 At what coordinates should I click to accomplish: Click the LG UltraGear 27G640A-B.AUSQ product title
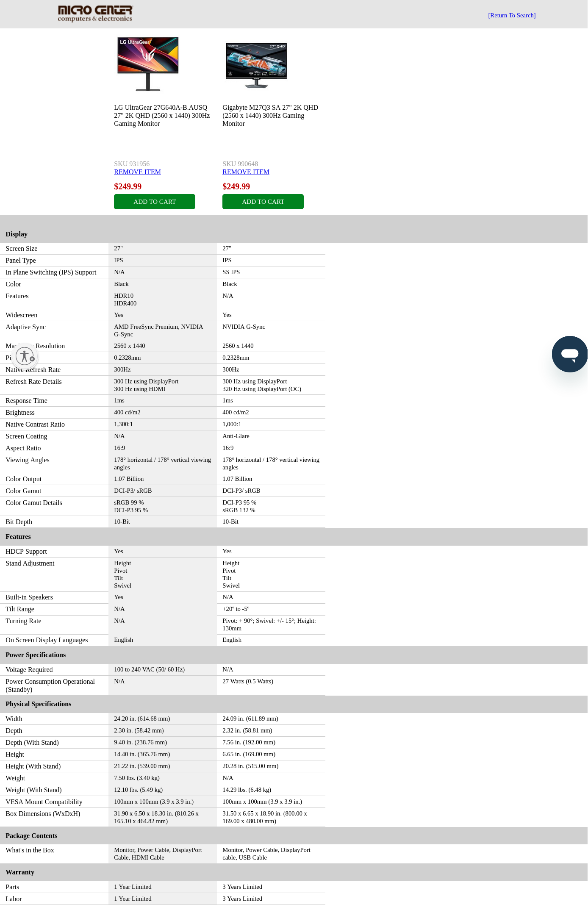click(x=162, y=116)
